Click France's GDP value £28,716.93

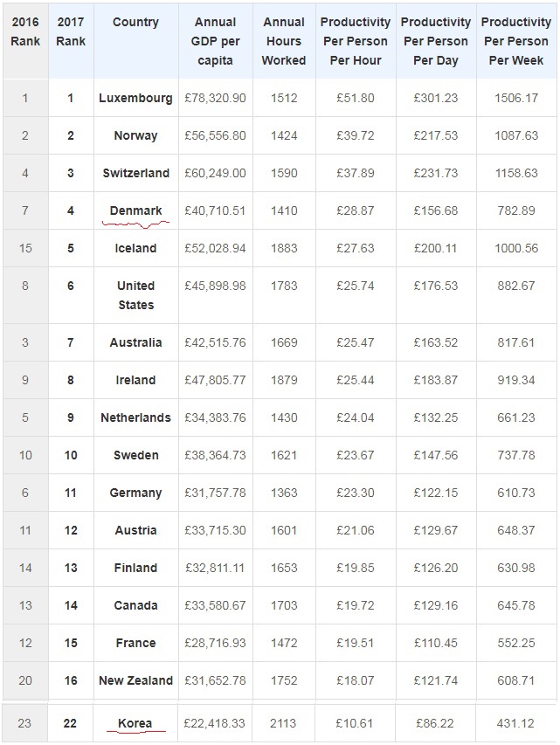(215, 644)
